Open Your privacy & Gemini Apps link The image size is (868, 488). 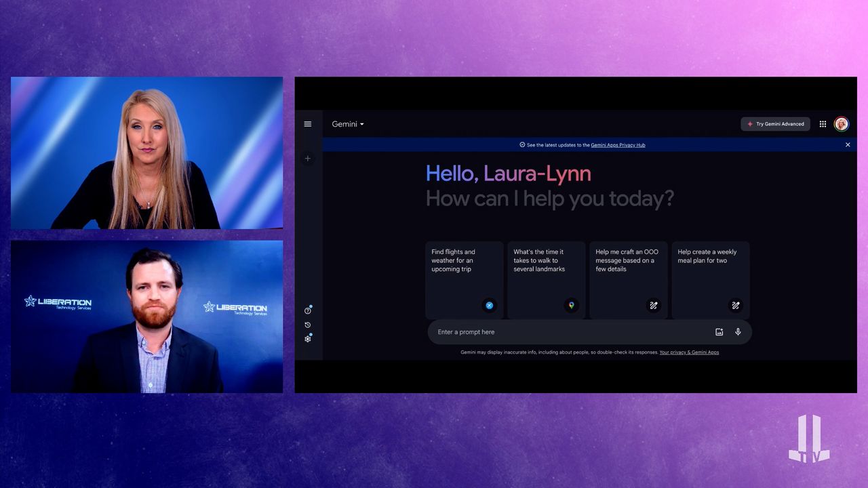point(689,352)
